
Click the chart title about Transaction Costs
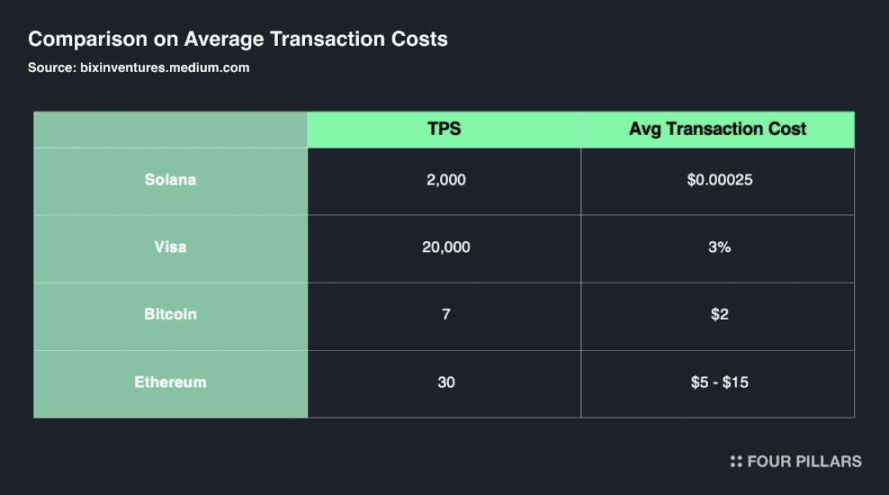tap(238, 39)
